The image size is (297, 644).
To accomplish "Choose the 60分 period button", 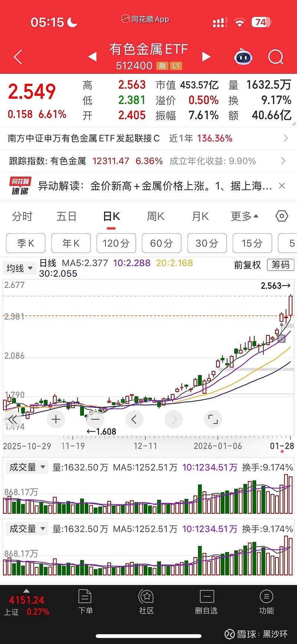I will [x=161, y=243].
